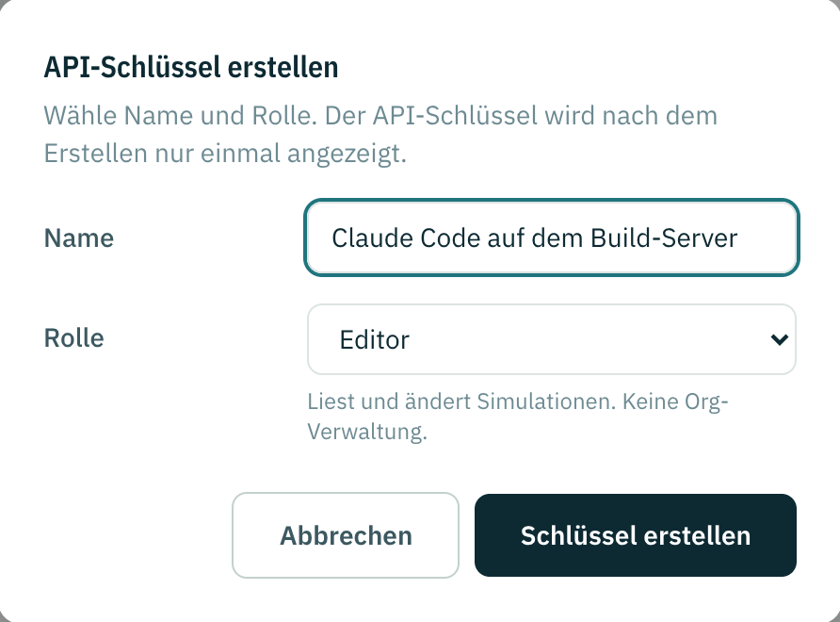Click Schlüssel erstellen to create the key

(636, 535)
